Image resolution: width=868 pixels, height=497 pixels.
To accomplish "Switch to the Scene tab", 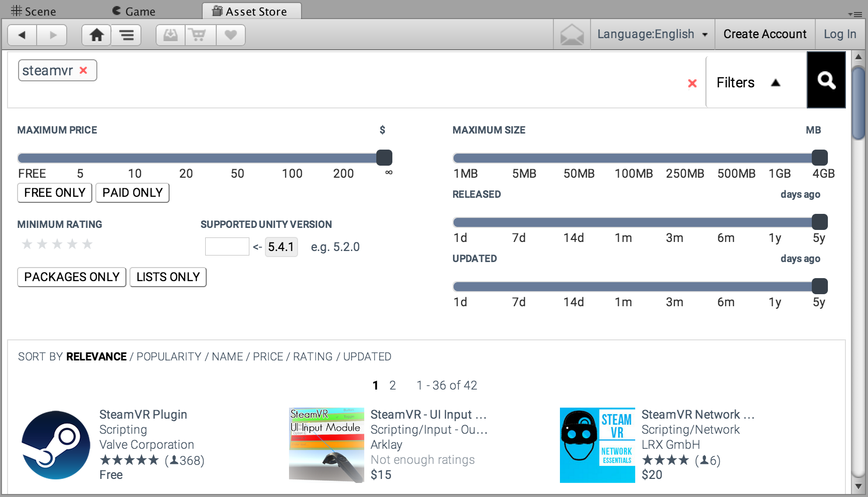I will [x=34, y=11].
